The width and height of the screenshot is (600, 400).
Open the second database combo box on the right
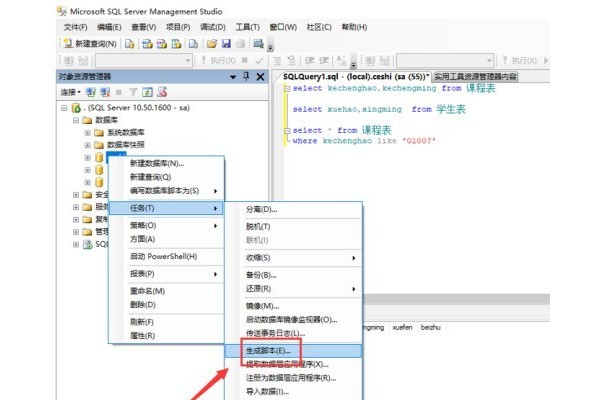point(445,60)
